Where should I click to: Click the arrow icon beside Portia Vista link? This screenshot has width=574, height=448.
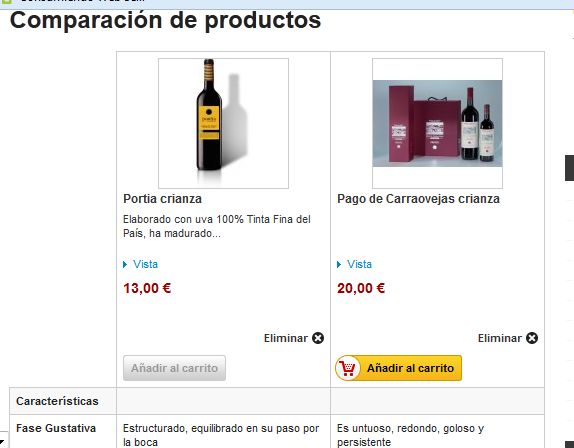(125, 264)
